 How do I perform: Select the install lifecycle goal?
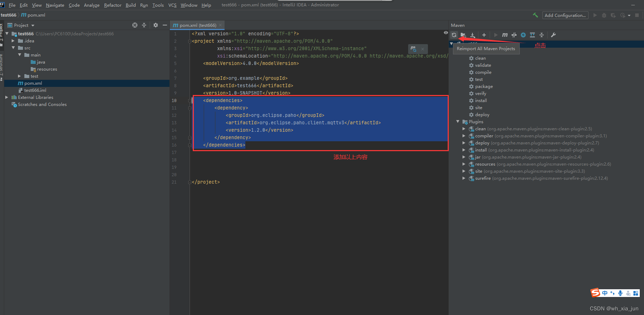point(481,101)
